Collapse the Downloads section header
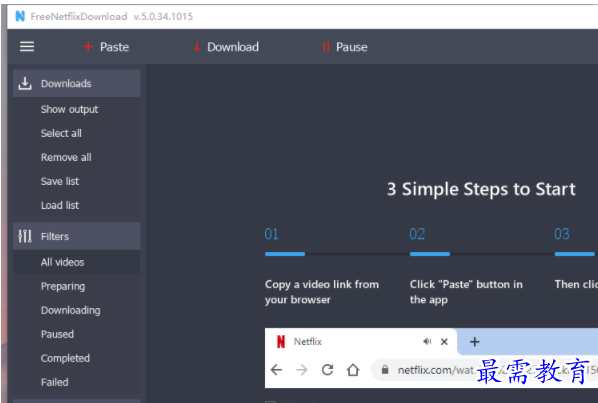Viewport: 598px width, 403px height. (x=77, y=83)
